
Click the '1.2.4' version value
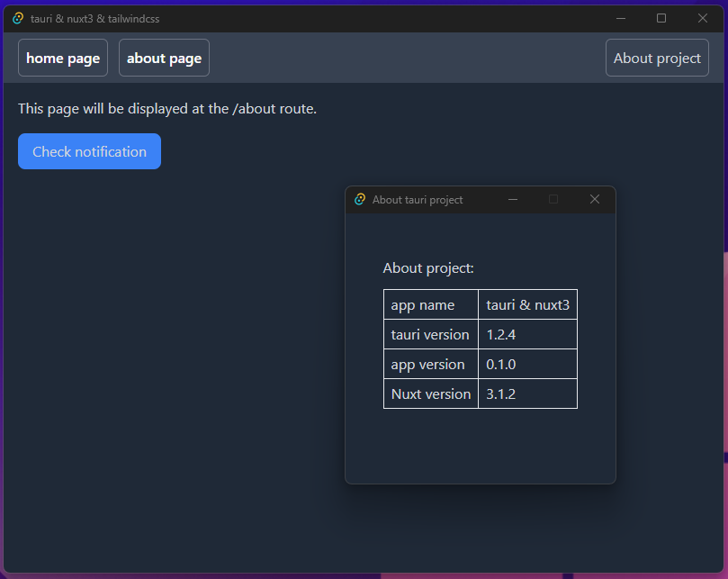point(500,335)
